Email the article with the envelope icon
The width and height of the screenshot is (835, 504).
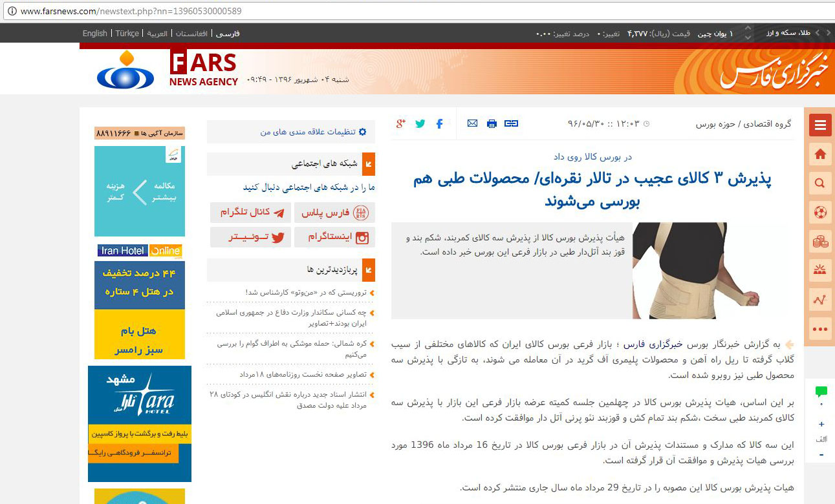click(473, 123)
